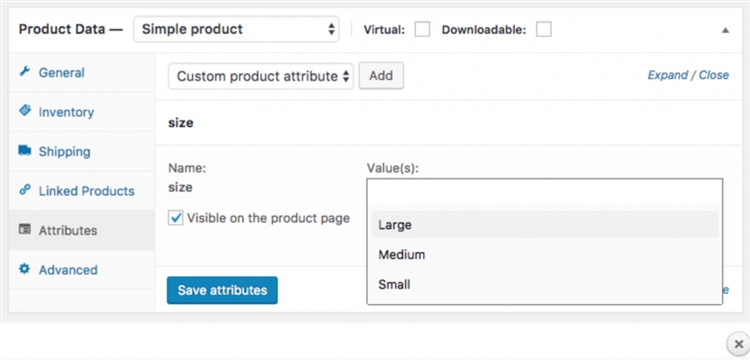750x360 pixels.
Task: Click into the Value(s) search field
Action: point(544,192)
